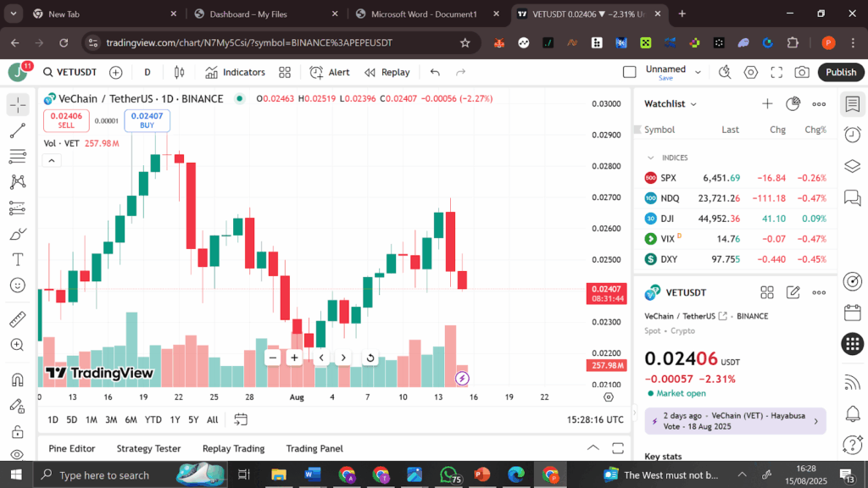This screenshot has width=868, height=488.
Task: Redo the chart action
Action: pos(460,72)
